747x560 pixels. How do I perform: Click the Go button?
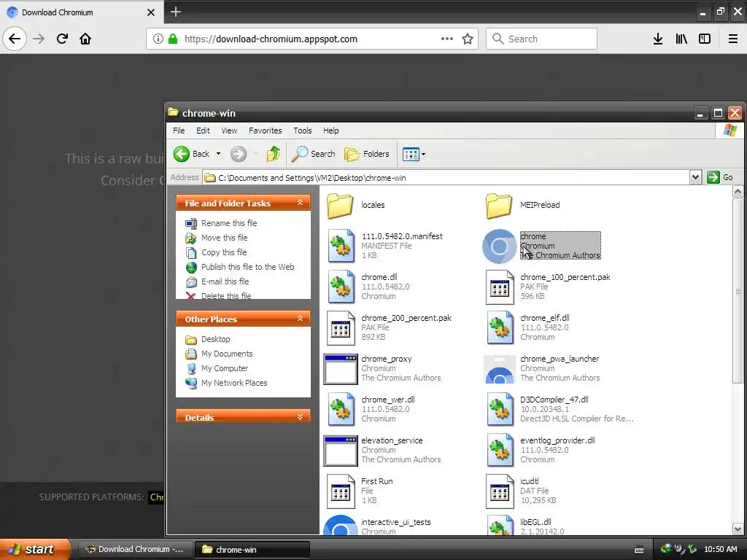pyautogui.click(x=720, y=178)
